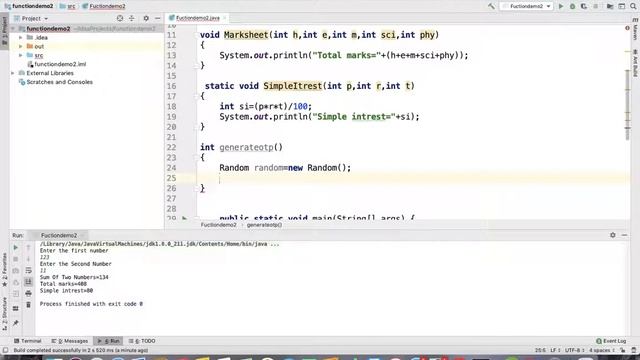Select Scratches and Consoles
The height and width of the screenshot is (360, 640).
click(x=59, y=82)
